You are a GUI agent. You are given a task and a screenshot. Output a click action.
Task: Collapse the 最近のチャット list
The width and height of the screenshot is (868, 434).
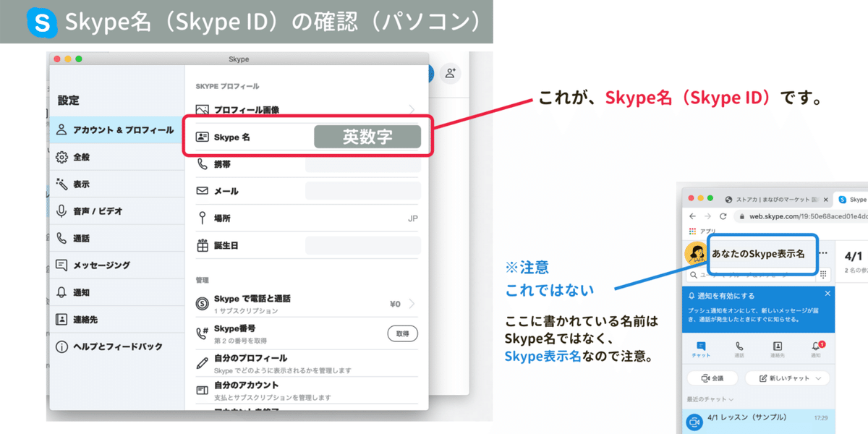tap(710, 399)
